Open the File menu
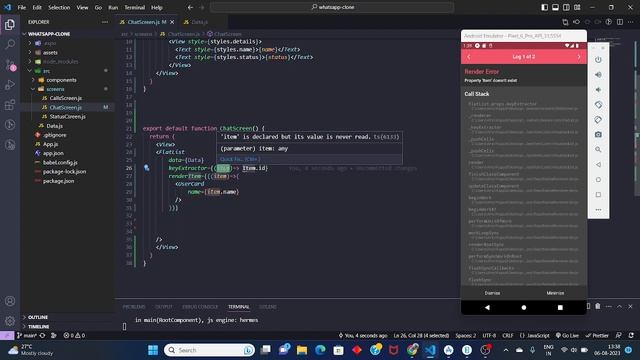The height and width of the screenshot is (360, 640). click(22, 7)
